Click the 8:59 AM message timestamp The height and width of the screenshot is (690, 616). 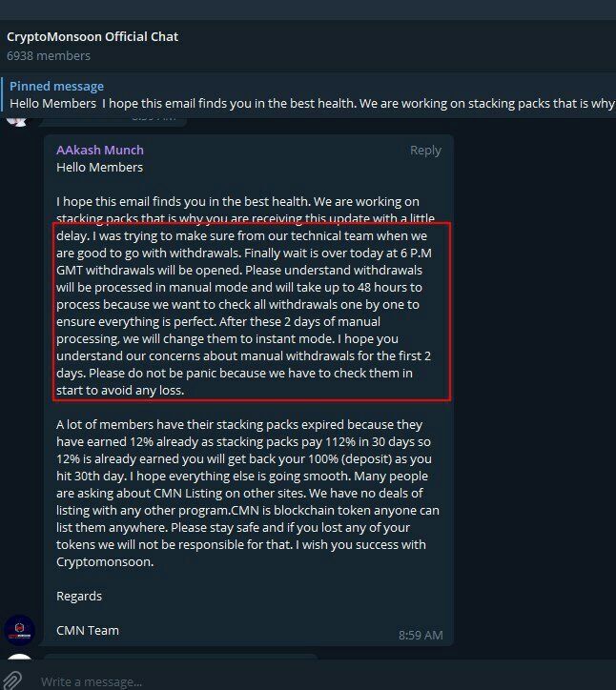click(421, 635)
